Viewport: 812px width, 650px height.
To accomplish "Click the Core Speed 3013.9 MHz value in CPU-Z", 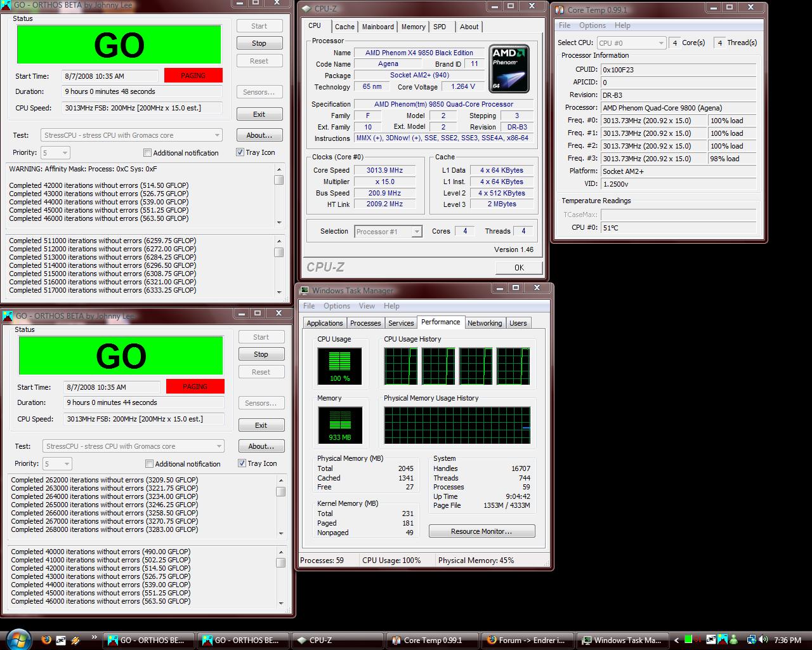I will pos(385,170).
